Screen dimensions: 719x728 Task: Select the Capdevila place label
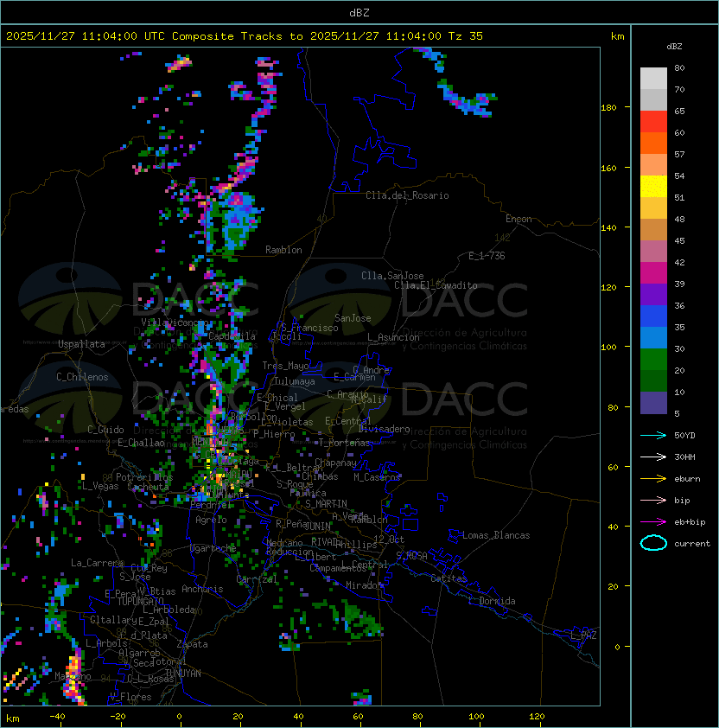pos(232,336)
